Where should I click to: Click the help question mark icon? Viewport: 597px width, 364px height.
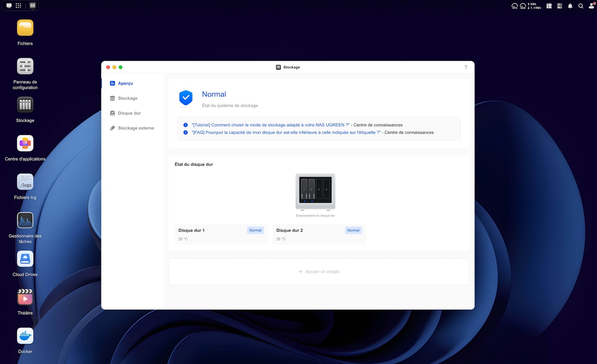pyautogui.click(x=466, y=67)
